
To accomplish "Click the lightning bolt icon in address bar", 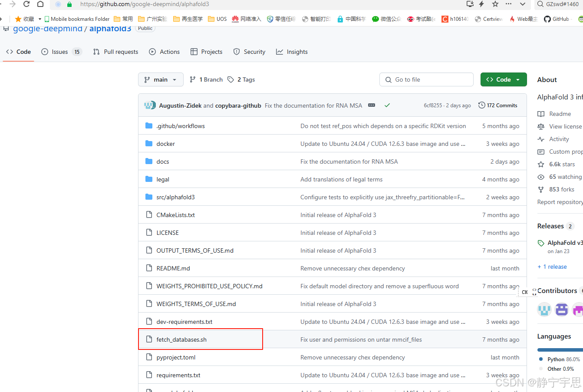I will [482, 4].
